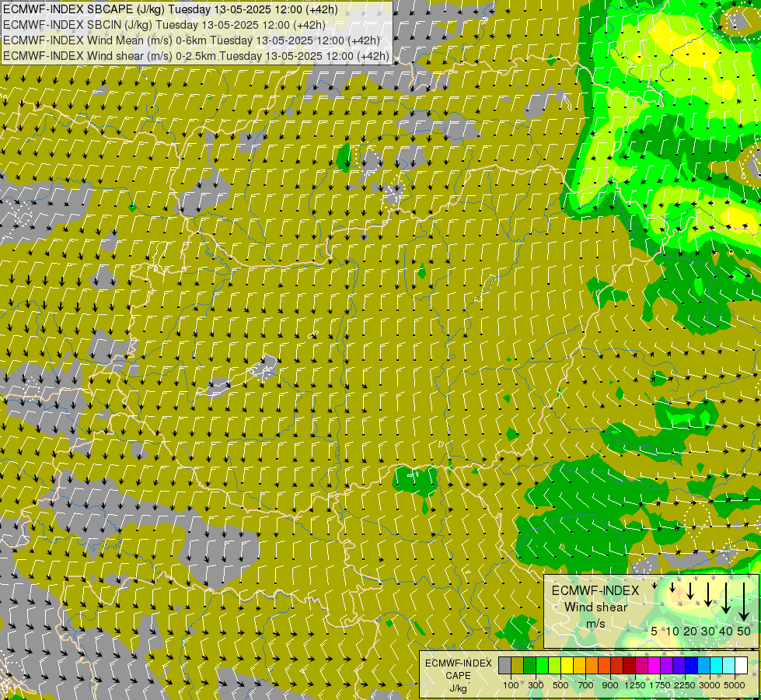Select the pure blue swatch after 2250
The width and height of the screenshot is (761, 700).
coord(692,665)
